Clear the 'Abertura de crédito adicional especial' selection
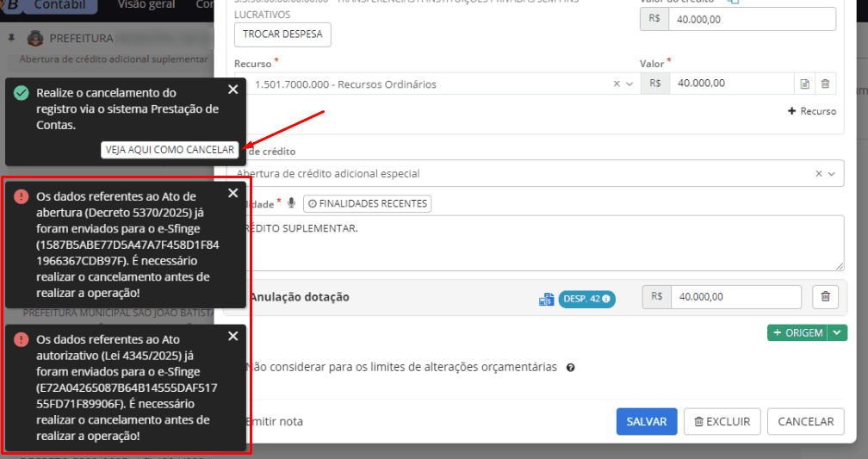868x459 pixels. pos(819,174)
